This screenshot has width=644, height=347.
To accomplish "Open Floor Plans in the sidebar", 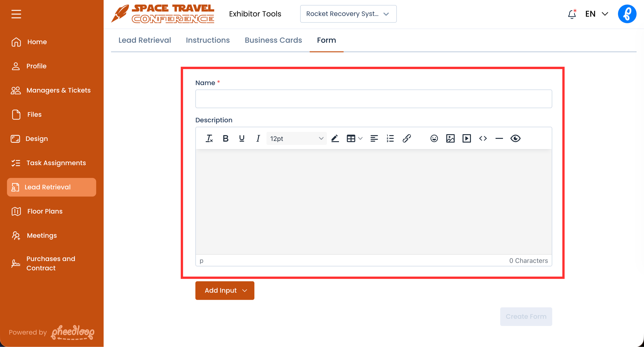I will point(45,211).
